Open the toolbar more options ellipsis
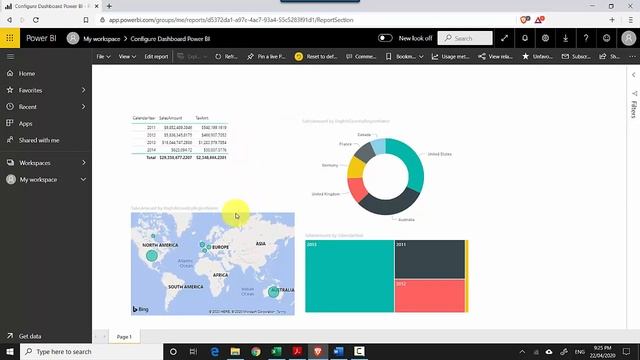This screenshot has width=640, height=360. (x=632, y=56)
